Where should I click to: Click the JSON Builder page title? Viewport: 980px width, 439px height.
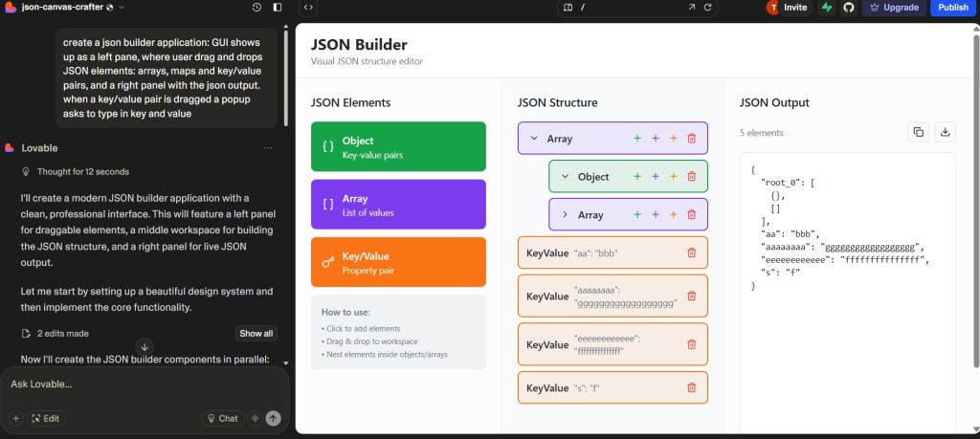tap(359, 45)
